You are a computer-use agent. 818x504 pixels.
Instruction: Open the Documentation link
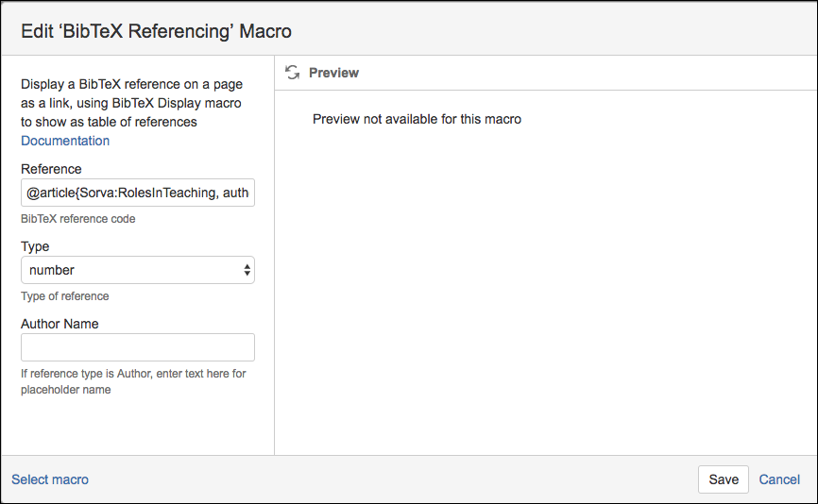[x=65, y=141]
